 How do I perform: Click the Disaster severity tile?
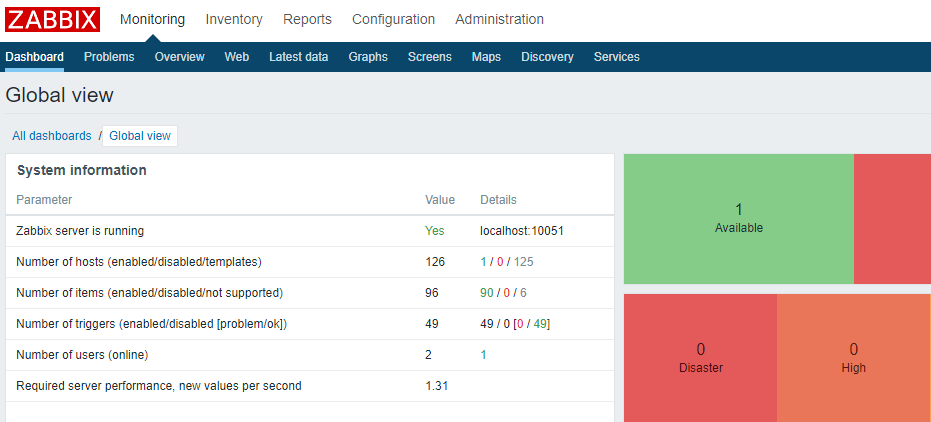pyautogui.click(x=701, y=358)
